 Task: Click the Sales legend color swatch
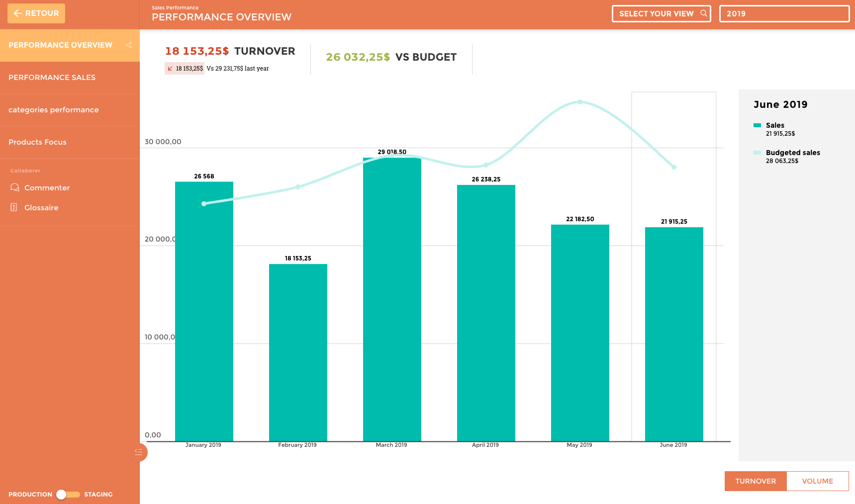757,125
